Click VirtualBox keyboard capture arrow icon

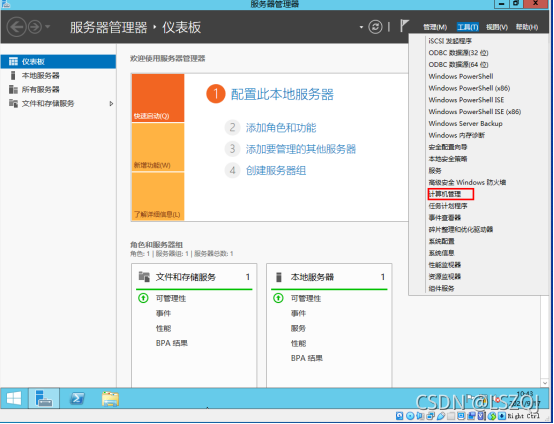click(502, 416)
